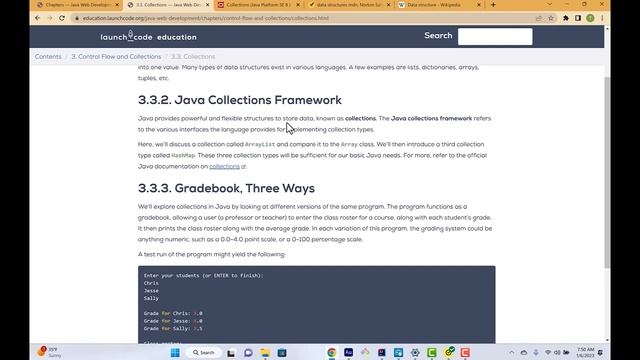Click the scrollbar down arrow
640x360 pixels.
coord(607,340)
